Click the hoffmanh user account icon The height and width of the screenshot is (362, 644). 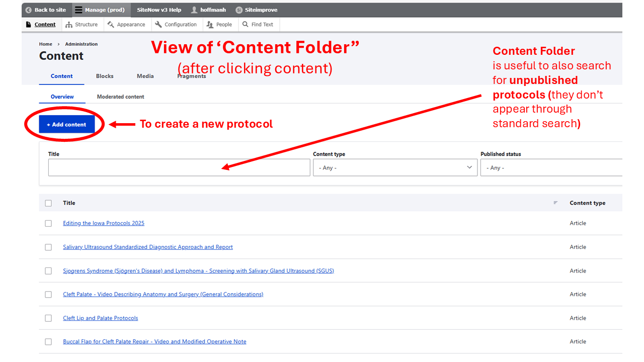click(194, 10)
